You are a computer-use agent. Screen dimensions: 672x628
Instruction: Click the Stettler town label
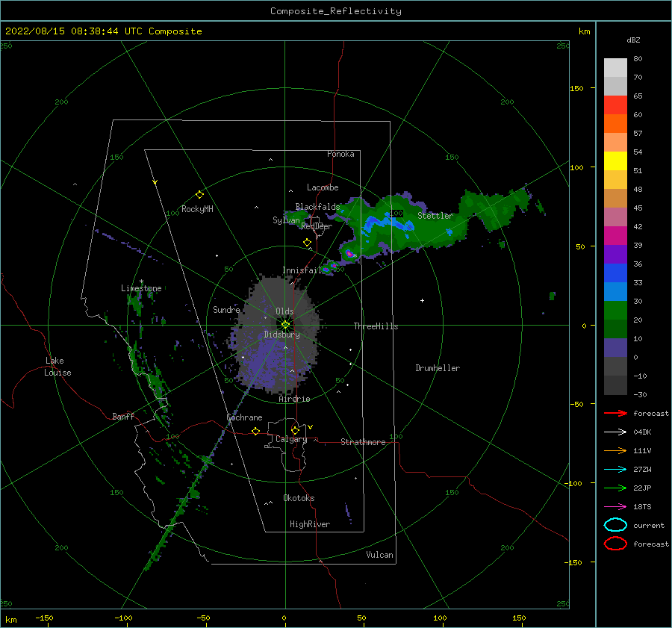(435, 216)
